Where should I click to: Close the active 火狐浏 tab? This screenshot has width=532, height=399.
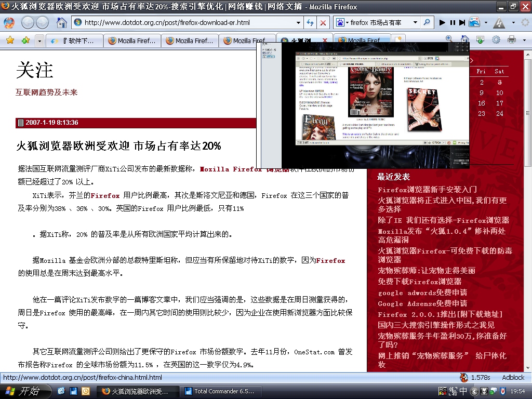(325, 41)
